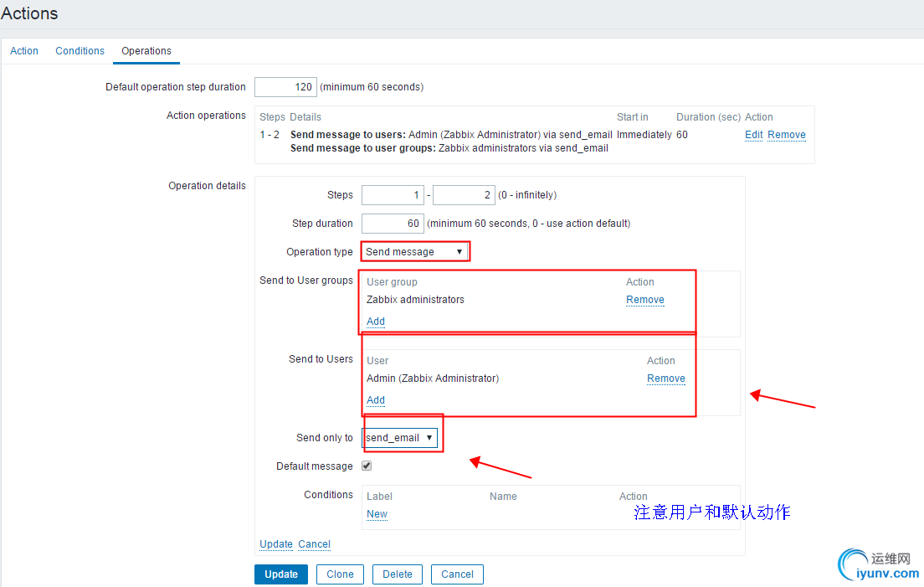Select the 'Zabbix administrators' user group text

(415, 300)
